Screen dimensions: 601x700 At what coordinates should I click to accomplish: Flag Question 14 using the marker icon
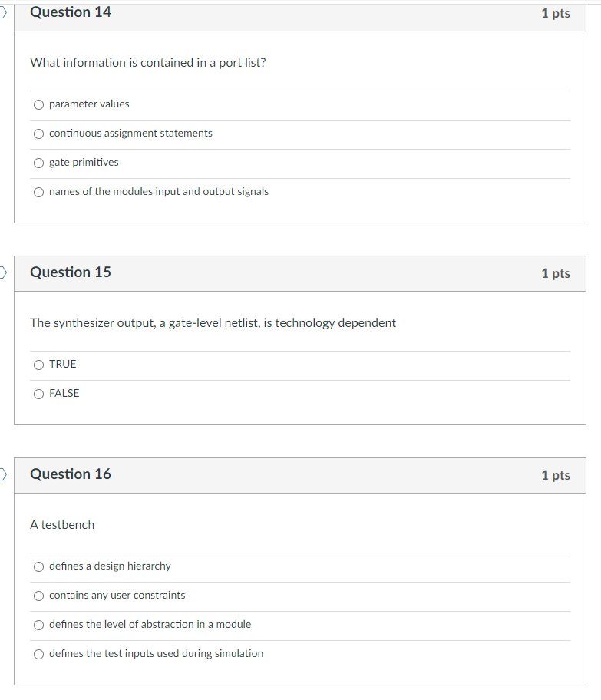[x=2, y=12]
